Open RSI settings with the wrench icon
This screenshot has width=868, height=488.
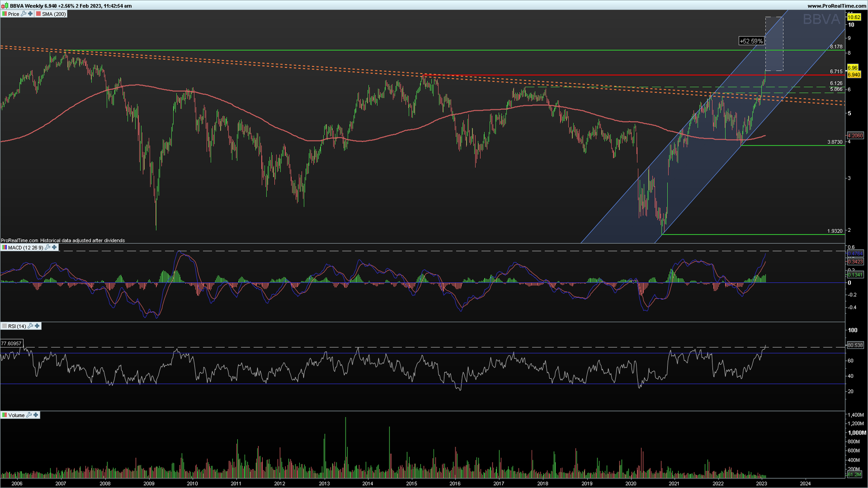[30, 325]
